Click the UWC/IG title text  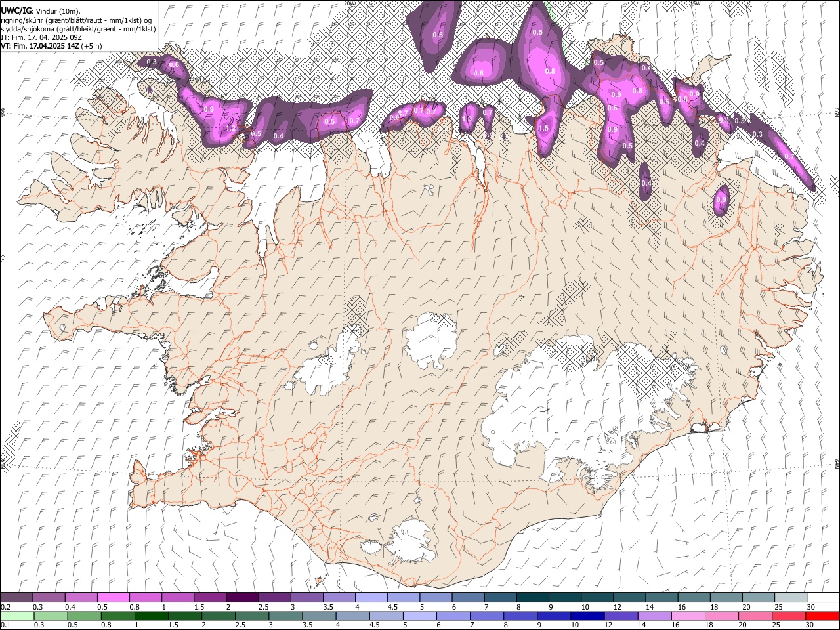(x=16, y=11)
